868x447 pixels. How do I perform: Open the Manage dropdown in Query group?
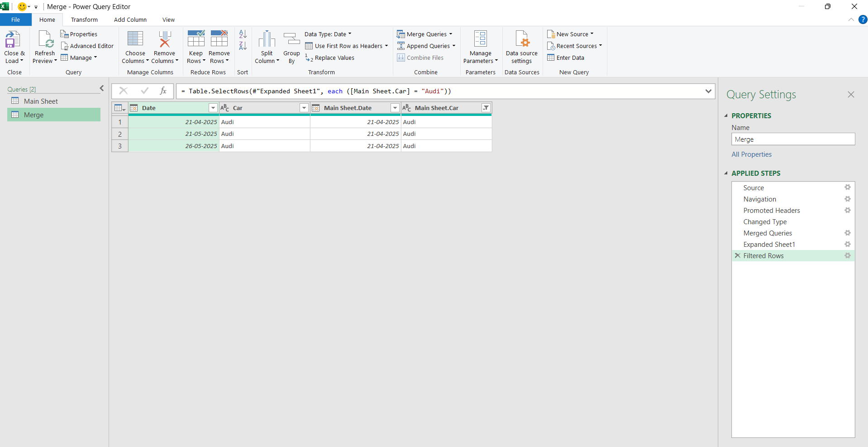tap(79, 58)
